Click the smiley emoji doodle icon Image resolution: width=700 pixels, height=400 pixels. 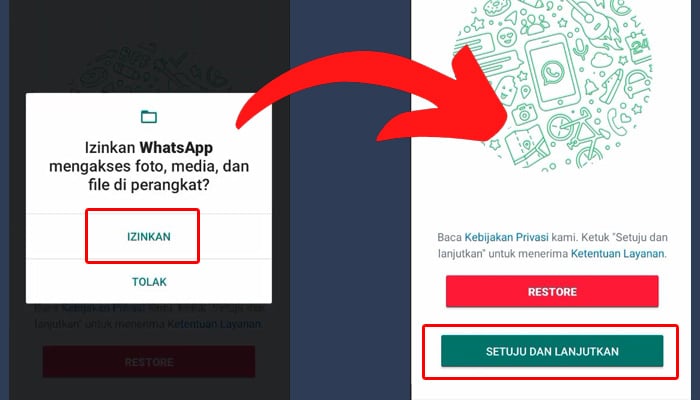[507, 38]
